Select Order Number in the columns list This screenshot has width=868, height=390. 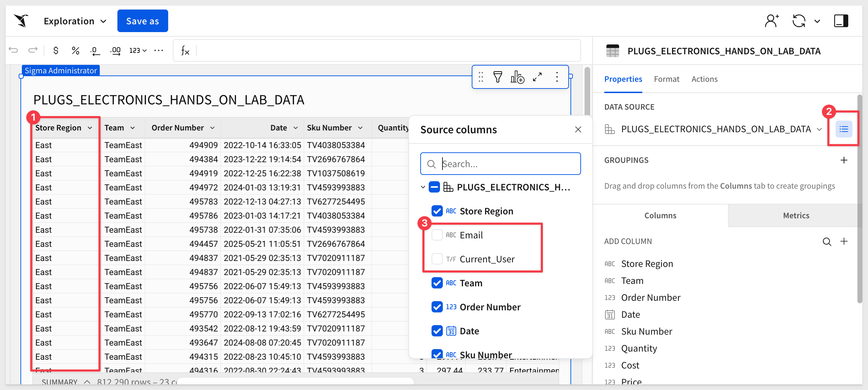[x=650, y=298]
